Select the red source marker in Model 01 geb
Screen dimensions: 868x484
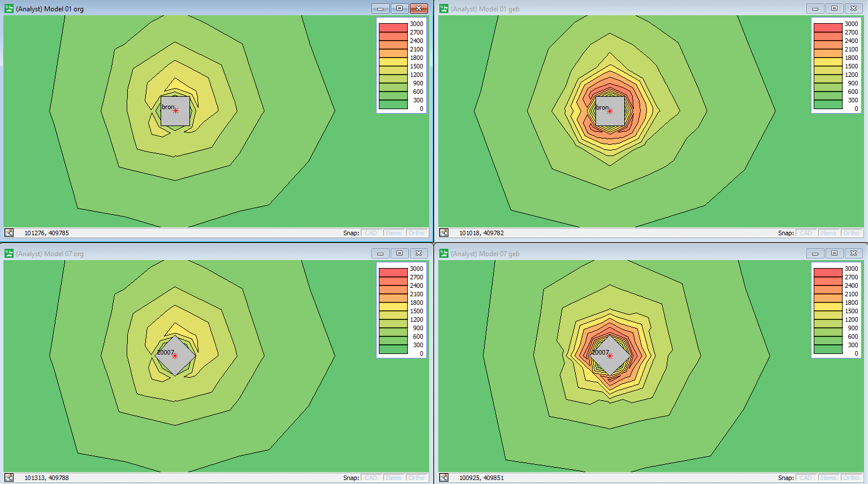click(x=610, y=111)
